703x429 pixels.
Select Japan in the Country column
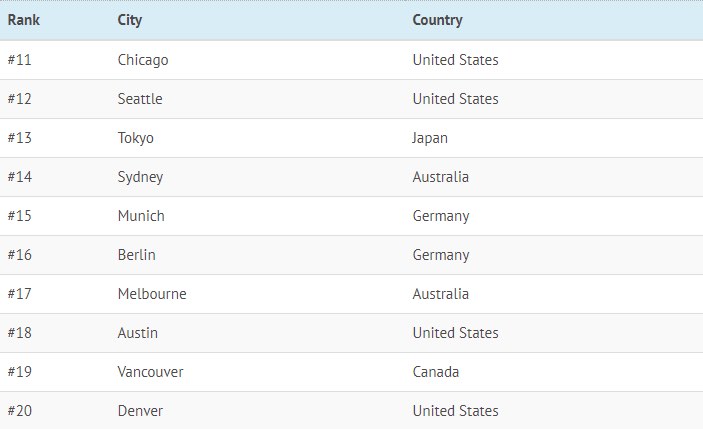[430, 138]
